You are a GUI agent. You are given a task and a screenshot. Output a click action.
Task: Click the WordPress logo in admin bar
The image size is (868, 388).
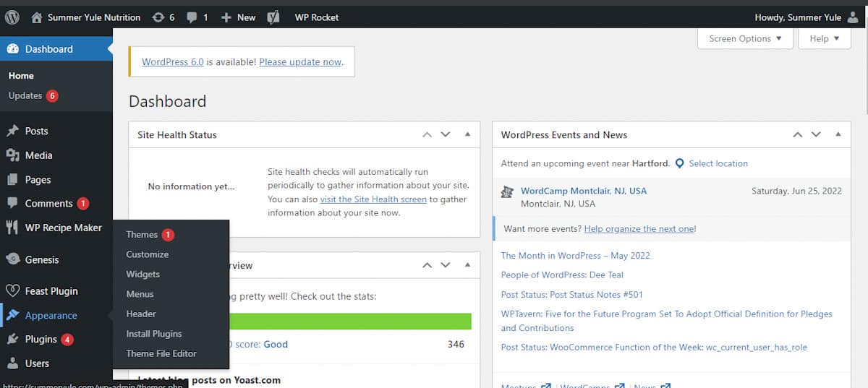pos(13,17)
